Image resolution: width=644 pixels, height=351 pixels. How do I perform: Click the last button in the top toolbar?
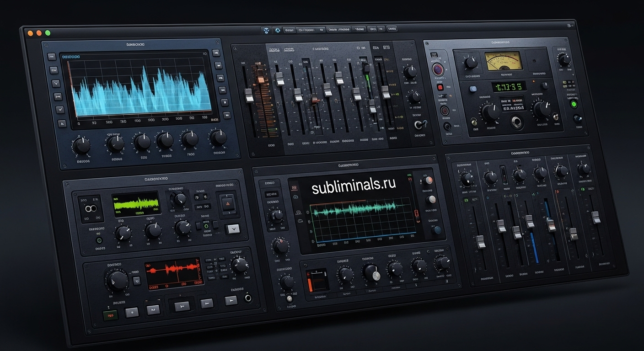coord(392,29)
